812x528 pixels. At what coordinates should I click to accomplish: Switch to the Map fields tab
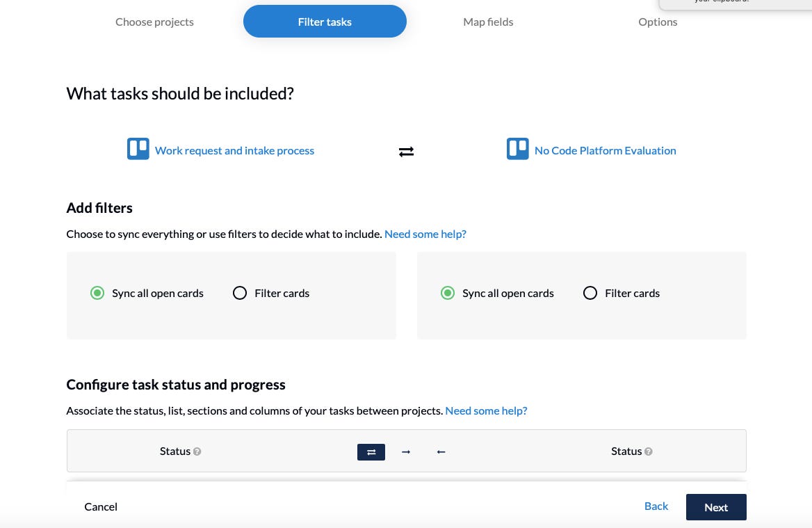coord(488,22)
